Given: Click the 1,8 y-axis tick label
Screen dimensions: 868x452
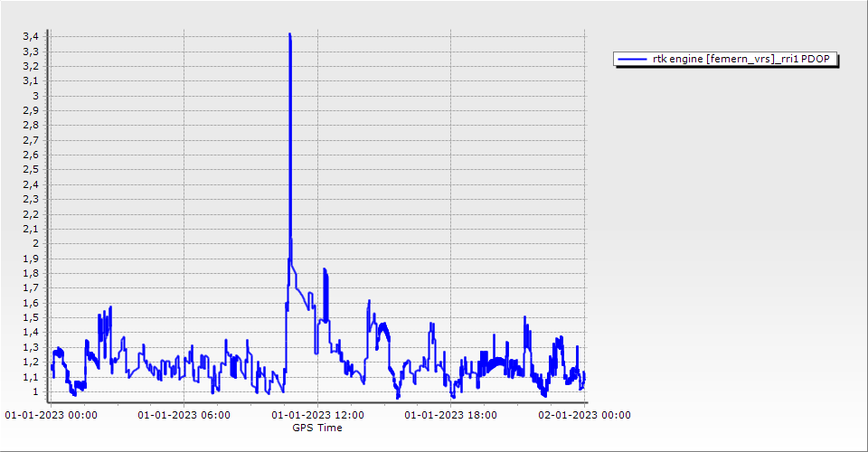Looking at the screenshot, I should click(29, 273).
